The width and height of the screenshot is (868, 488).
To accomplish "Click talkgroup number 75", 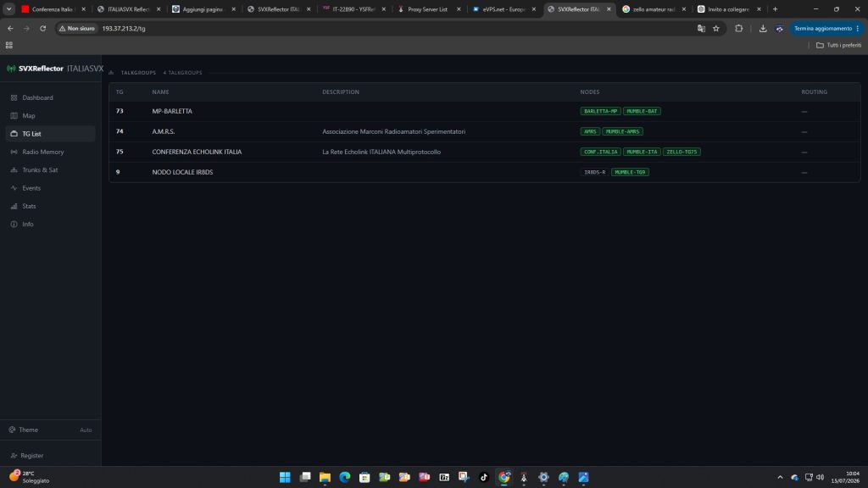I will point(120,152).
